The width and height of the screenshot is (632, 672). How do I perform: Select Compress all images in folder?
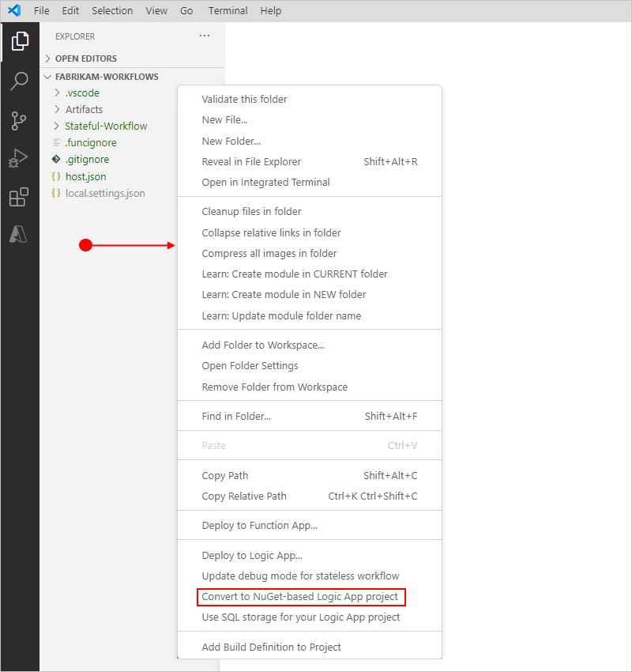click(310, 253)
